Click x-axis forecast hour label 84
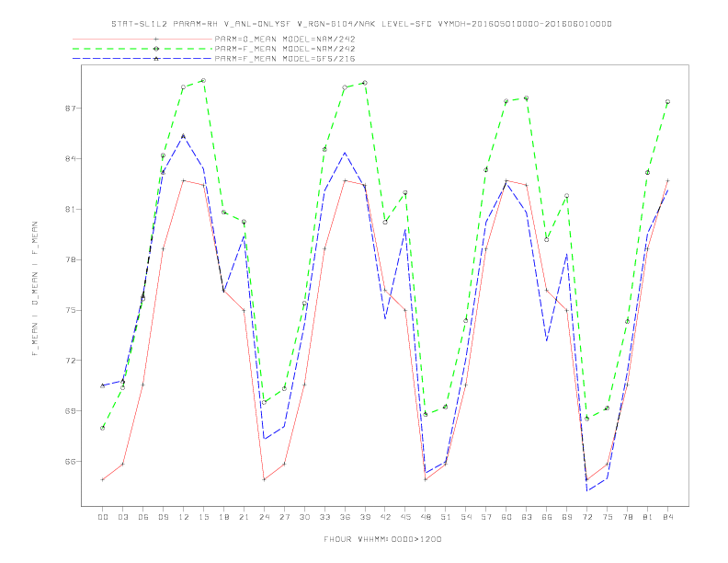 click(668, 517)
